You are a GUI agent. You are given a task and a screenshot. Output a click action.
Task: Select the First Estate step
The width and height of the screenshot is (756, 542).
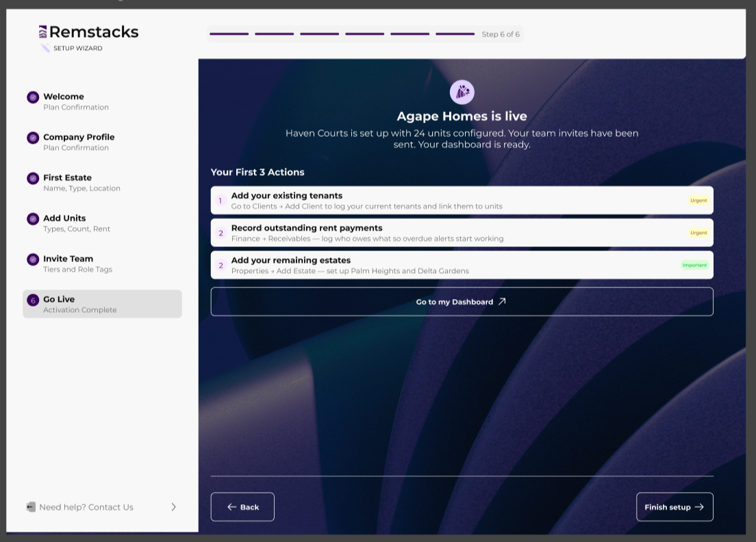pyautogui.click(x=102, y=182)
